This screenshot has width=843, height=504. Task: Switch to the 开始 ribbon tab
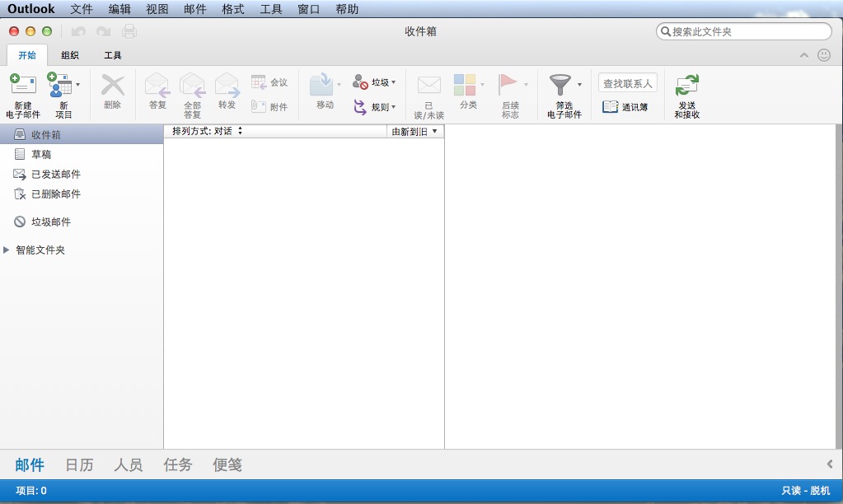pos(27,55)
